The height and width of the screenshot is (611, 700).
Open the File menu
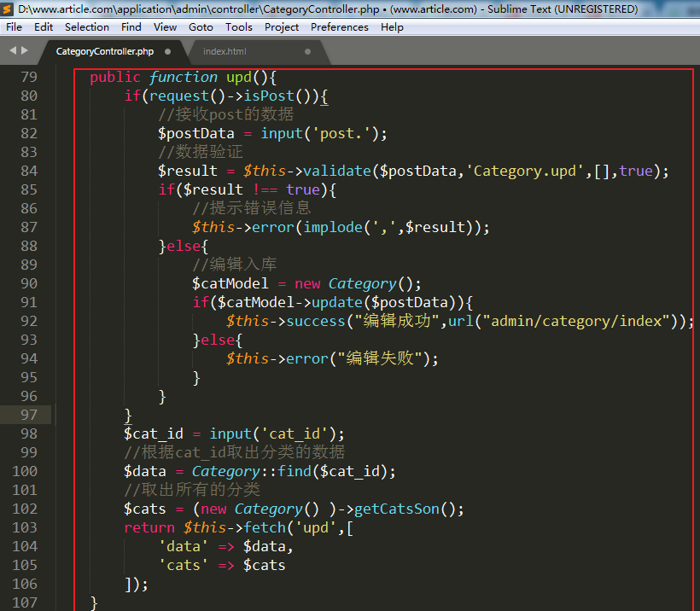[x=14, y=27]
